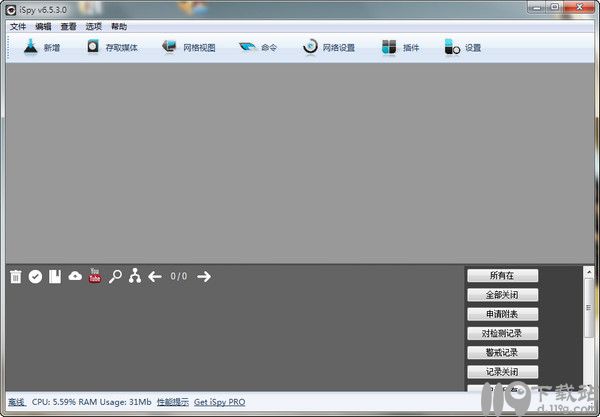Click the CPU and RAM usage status text
This screenshot has width=600, height=417.
tap(91, 402)
